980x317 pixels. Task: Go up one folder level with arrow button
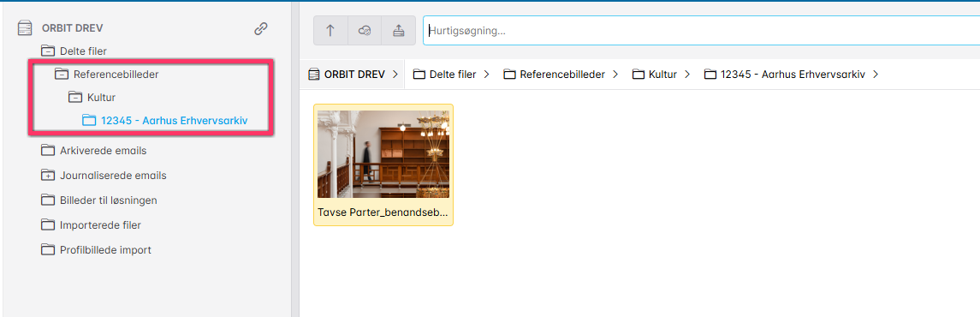(x=330, y=31)
